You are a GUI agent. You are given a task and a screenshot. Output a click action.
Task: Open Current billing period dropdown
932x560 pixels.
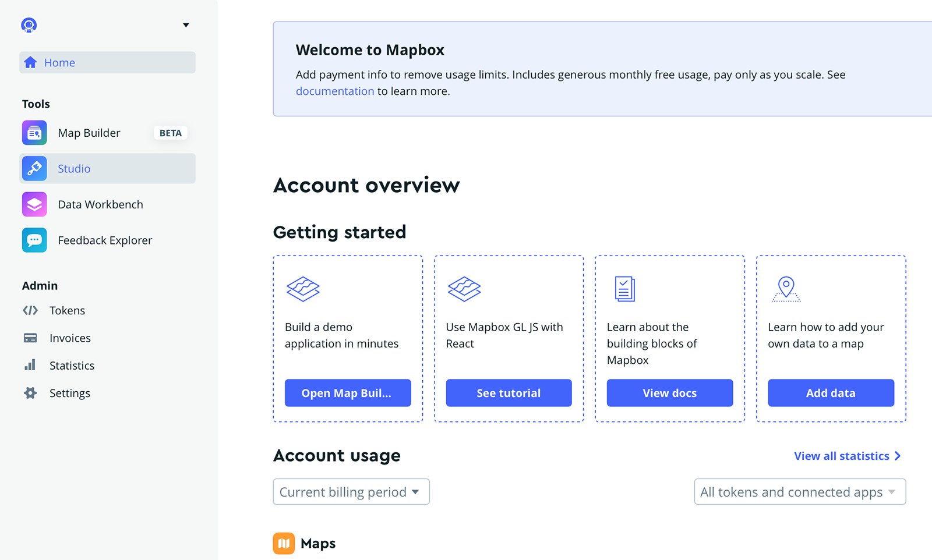click(x=351, y=492)
